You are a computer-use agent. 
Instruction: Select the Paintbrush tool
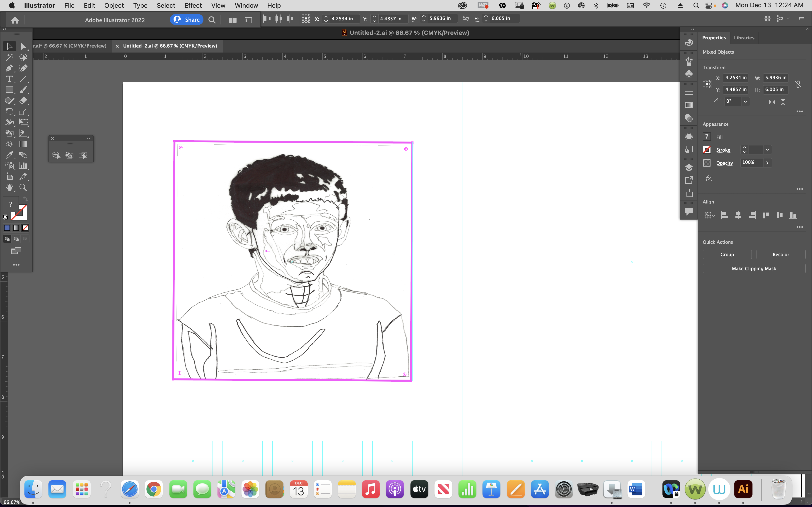[23, 90]
